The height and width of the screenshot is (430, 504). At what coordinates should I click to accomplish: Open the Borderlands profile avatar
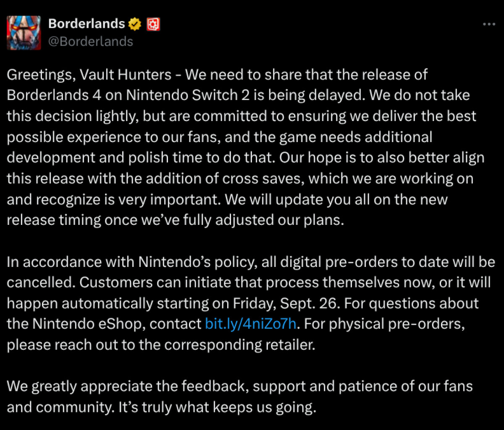click(24, 32)
